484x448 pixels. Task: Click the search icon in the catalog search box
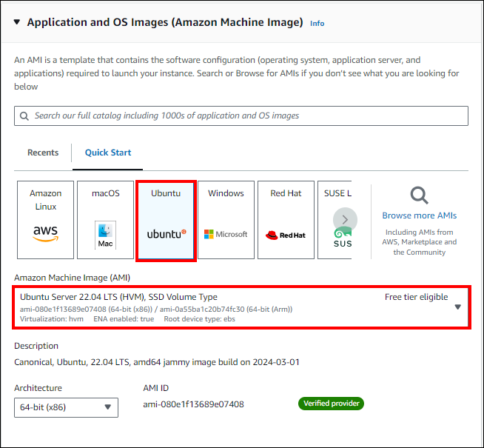27,116
